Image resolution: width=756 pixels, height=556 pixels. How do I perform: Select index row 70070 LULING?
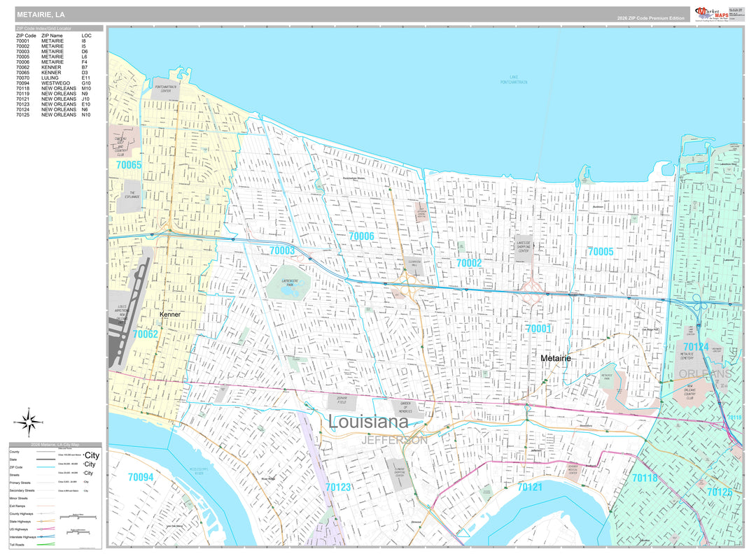click(x=53, y=78)
